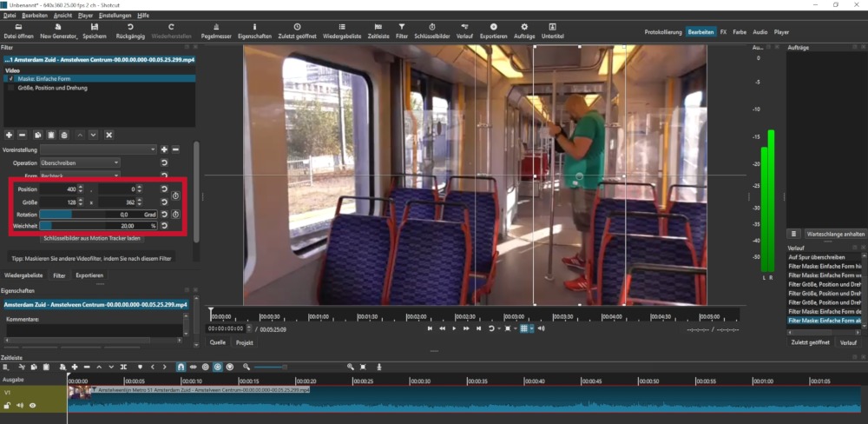Open the Operation dropdown showing Überschreiben
This screenshot has width=868, height=424.
click(80, 162)
